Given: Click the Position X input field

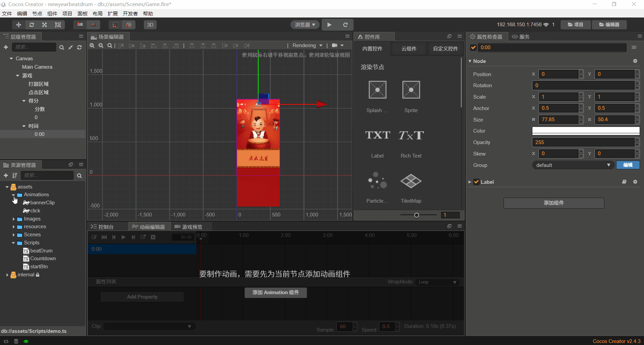Looking at the screenshot, I should click(x=559, y=74).
